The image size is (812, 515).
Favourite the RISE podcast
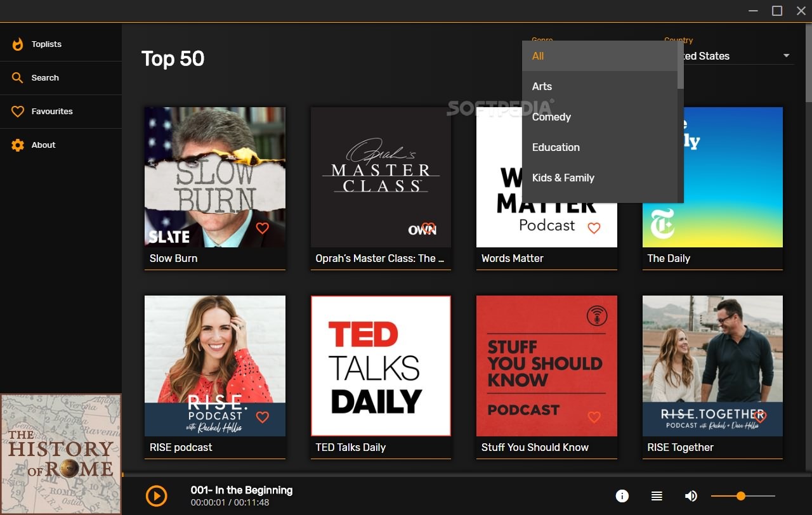(263, 417)
